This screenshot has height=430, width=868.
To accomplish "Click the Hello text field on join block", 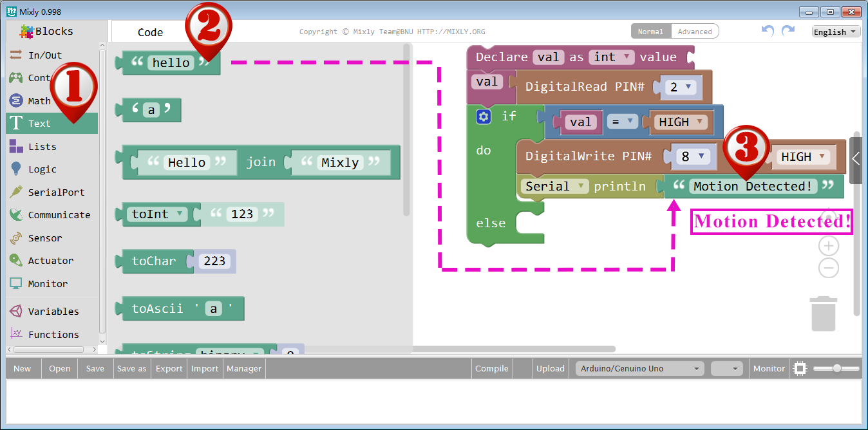I will (x=187, y=162).
